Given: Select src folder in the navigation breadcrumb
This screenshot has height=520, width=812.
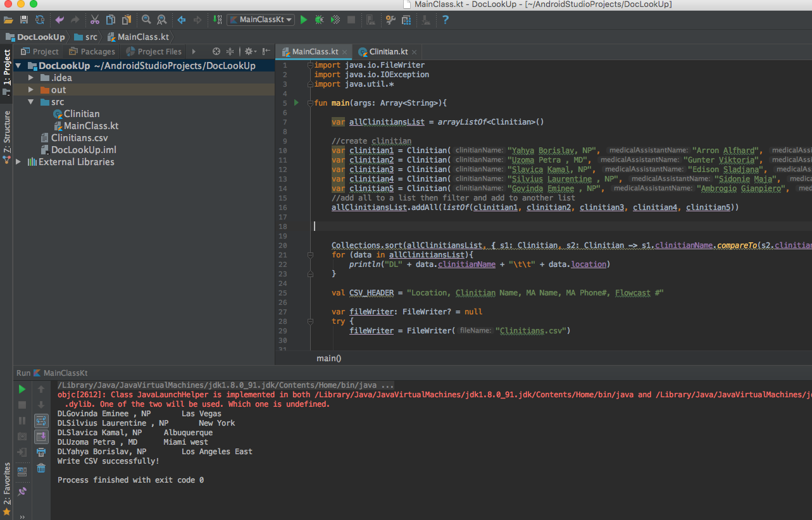Looking at the screenshot, I should point(86,37).
